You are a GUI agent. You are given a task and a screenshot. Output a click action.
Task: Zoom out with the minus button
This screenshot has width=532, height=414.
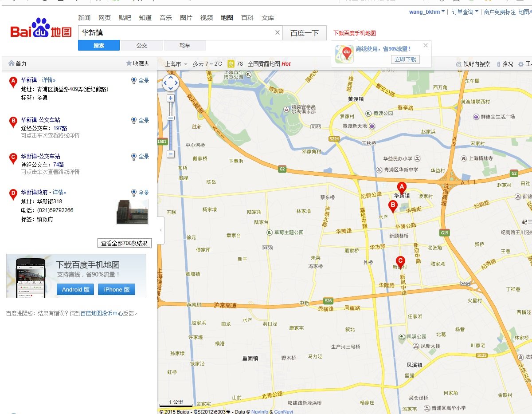[171, 154]
